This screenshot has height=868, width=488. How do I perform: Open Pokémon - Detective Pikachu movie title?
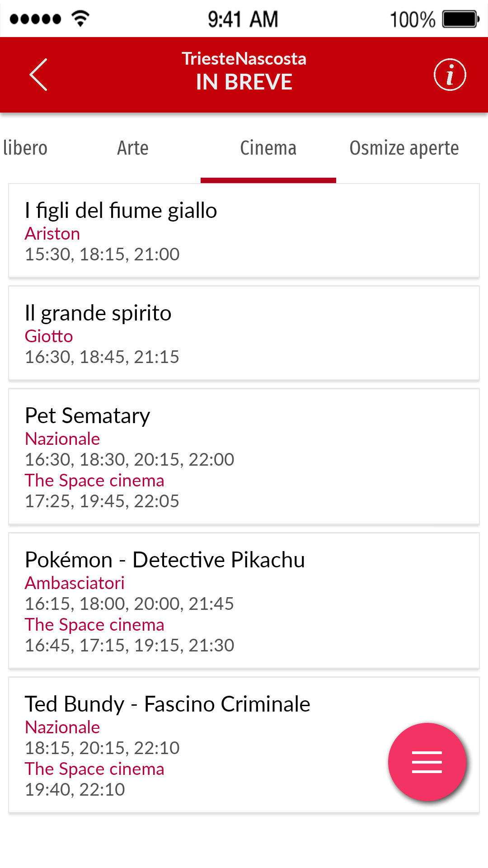click(165, 560)
